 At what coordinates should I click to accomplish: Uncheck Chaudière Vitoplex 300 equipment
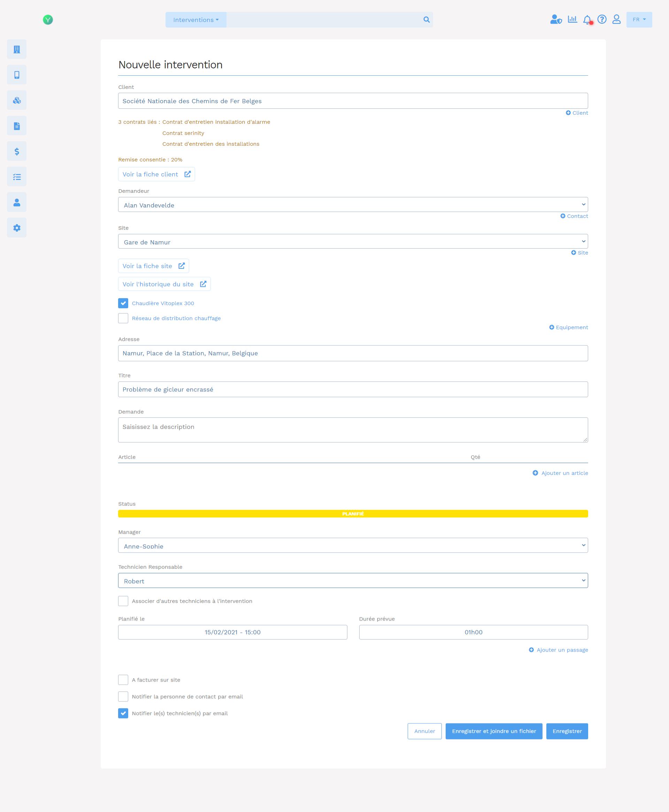coord(123,303)
